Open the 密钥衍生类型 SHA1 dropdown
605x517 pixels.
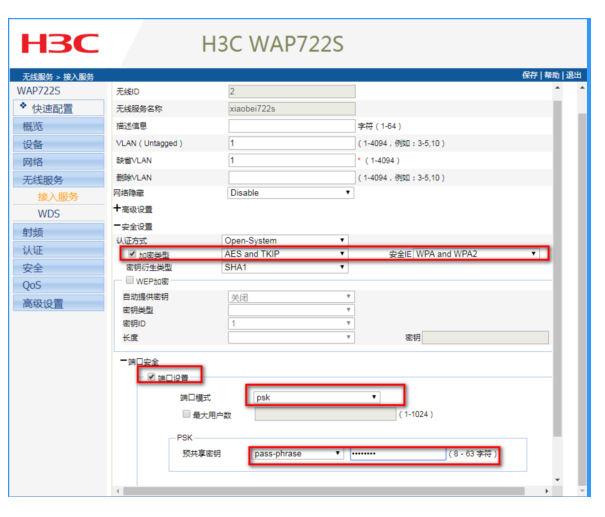tap(285, 267)
